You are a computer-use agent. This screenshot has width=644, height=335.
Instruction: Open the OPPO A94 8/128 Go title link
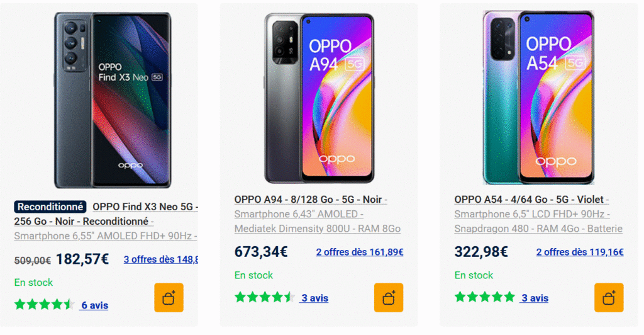[x=309, y=200]
